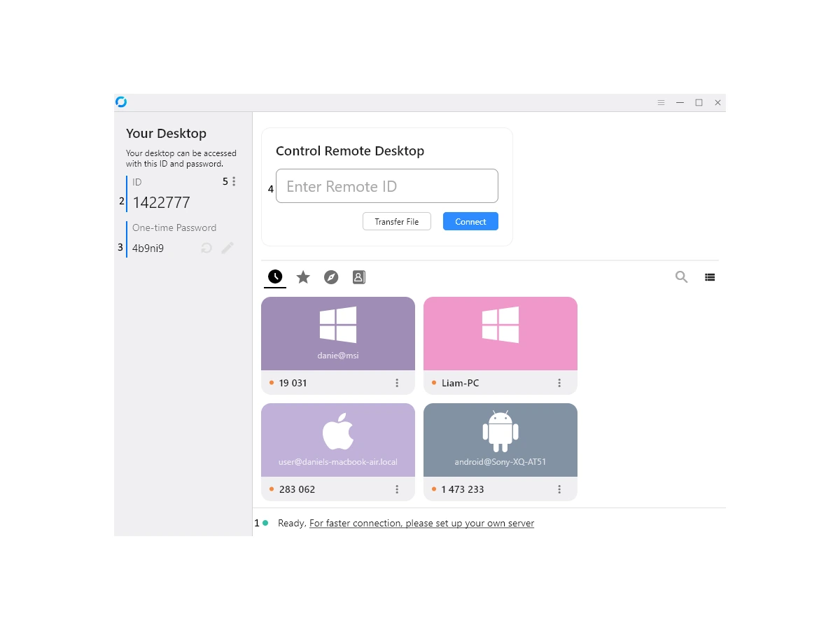840x630 pixels.
Task: Open options menu for peer 1 473 233
Action: (x=559, y=489)
